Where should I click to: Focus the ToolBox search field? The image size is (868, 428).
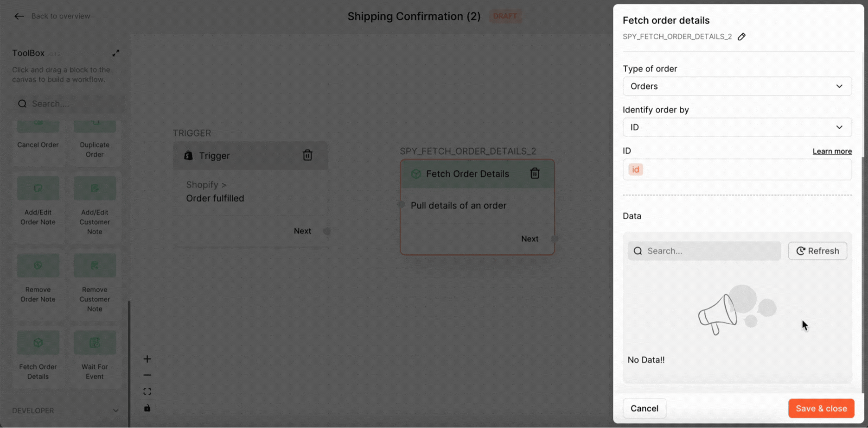69,104
